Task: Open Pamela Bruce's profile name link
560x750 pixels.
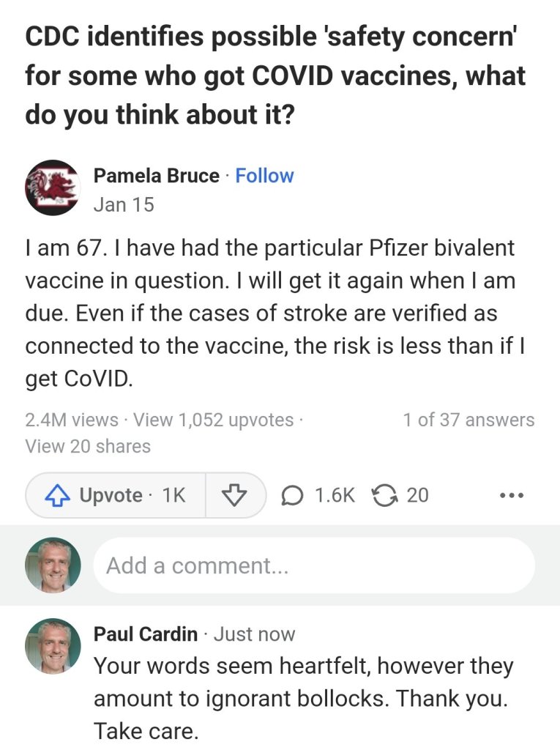Action: pos(156,176)
